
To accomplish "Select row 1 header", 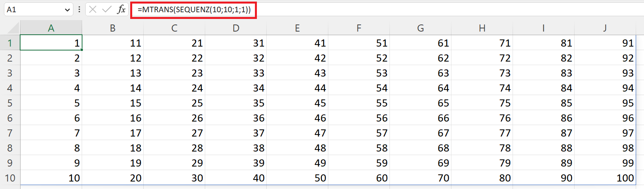I will click(10, 43).
